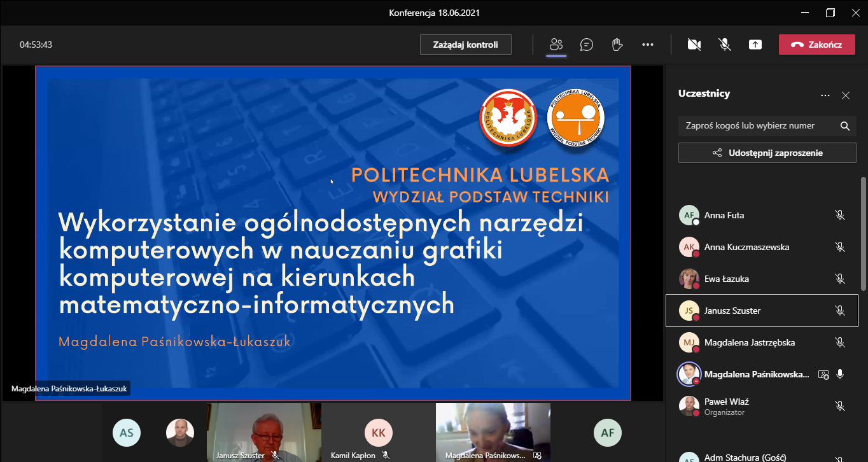The width and height of the screenshot is (868, 462).
Task: Click muted mic icon for Anna Futa
Action: pyautogui.click(x=840, y=215)
